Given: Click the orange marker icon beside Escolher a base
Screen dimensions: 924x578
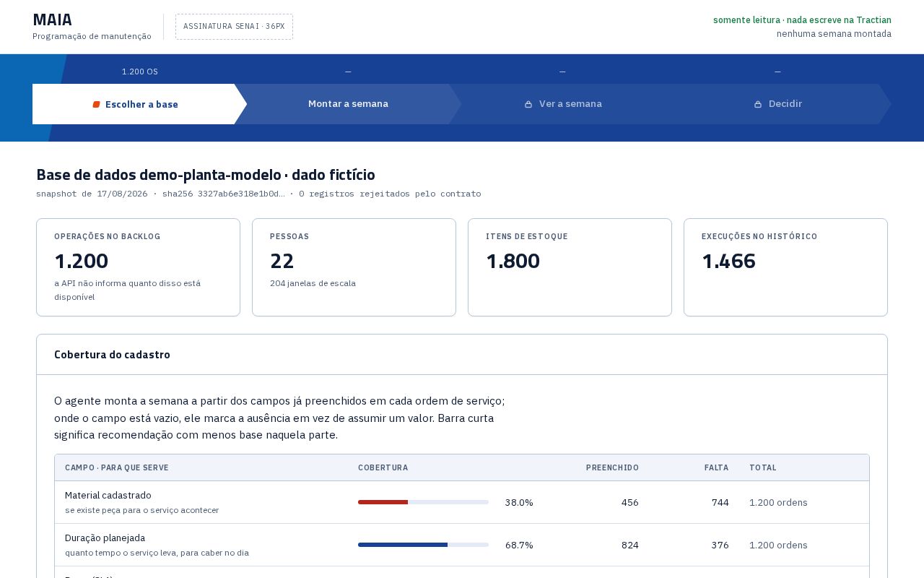Looking at the screenshot, I should point(96,105).
